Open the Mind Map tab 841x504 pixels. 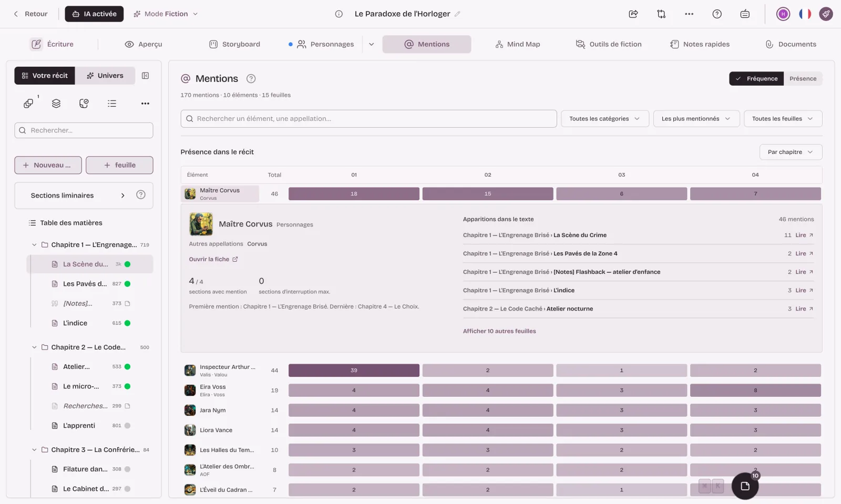[518, 44]
